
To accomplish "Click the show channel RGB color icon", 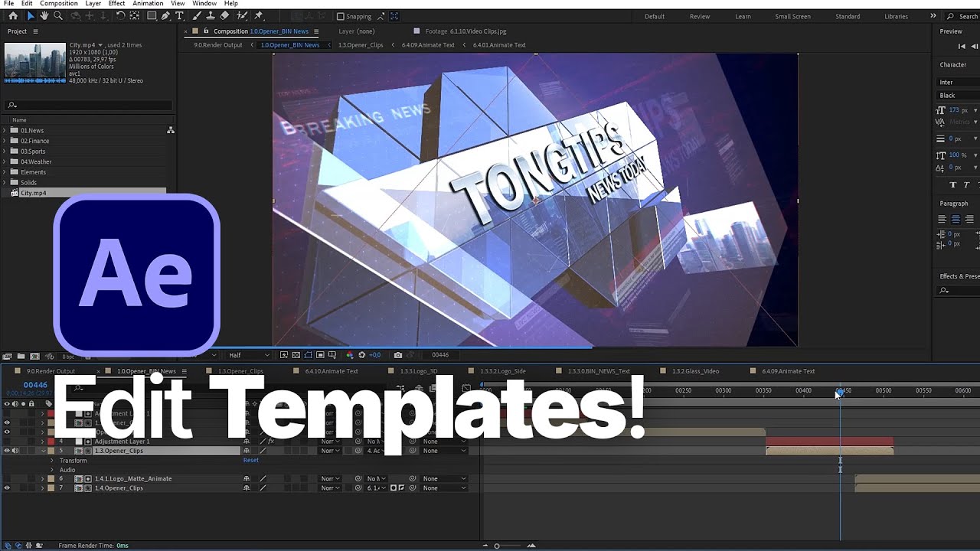I will (x=350, y=355).
